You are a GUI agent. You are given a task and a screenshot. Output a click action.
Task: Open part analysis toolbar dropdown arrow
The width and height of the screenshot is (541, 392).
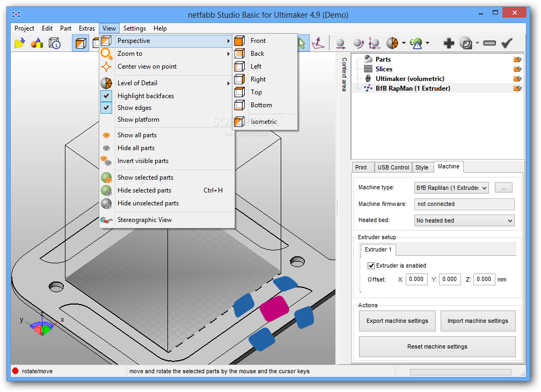pos(427,43)
